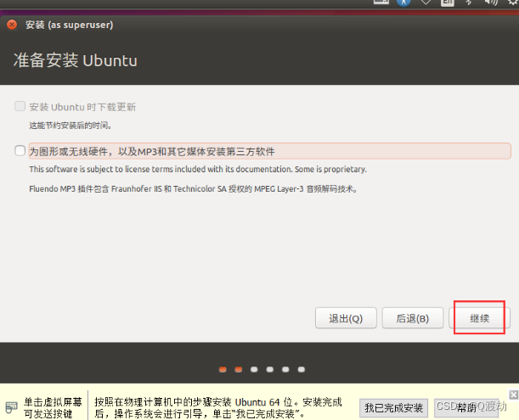This screenshot has height=420, width=519.
Task: Click the heading 准备安装 Ubuntu
Action: [x=75, y=60]
